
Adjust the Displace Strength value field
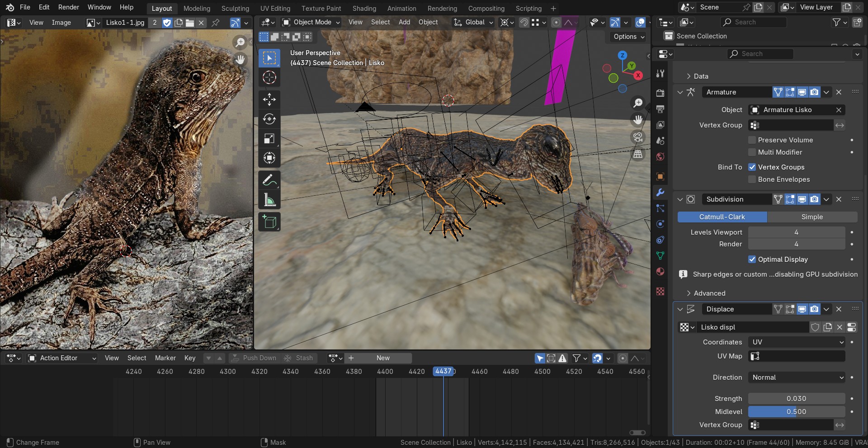click(x=797, y=399)
